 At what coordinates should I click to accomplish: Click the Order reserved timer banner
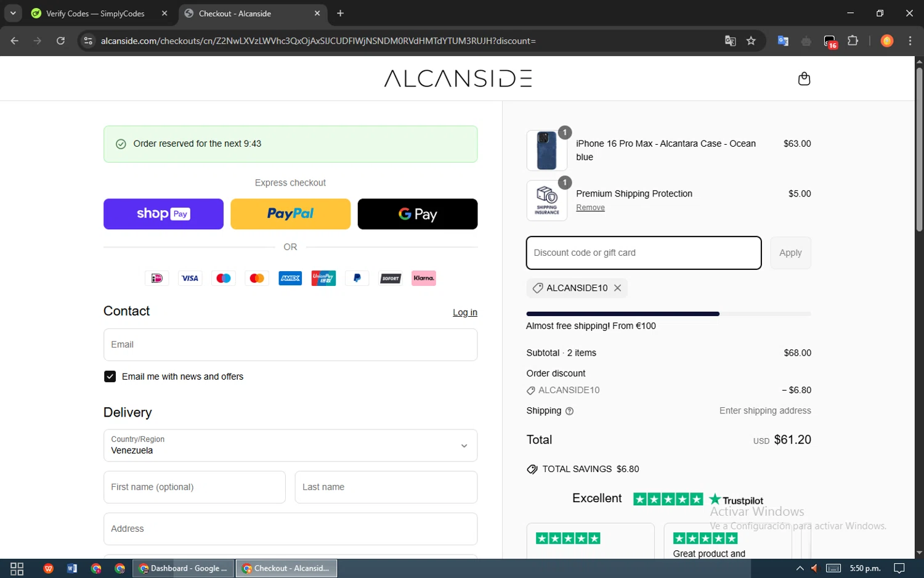click(x=290, y=144)
